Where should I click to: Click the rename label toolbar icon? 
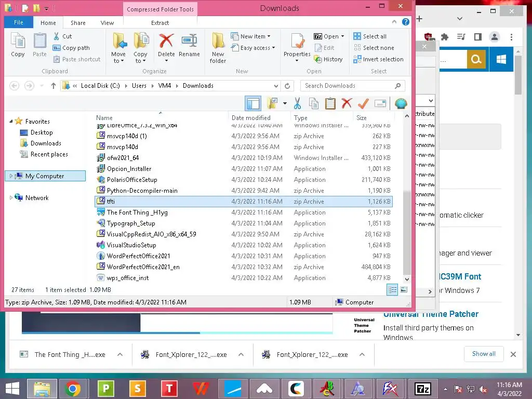380,103
